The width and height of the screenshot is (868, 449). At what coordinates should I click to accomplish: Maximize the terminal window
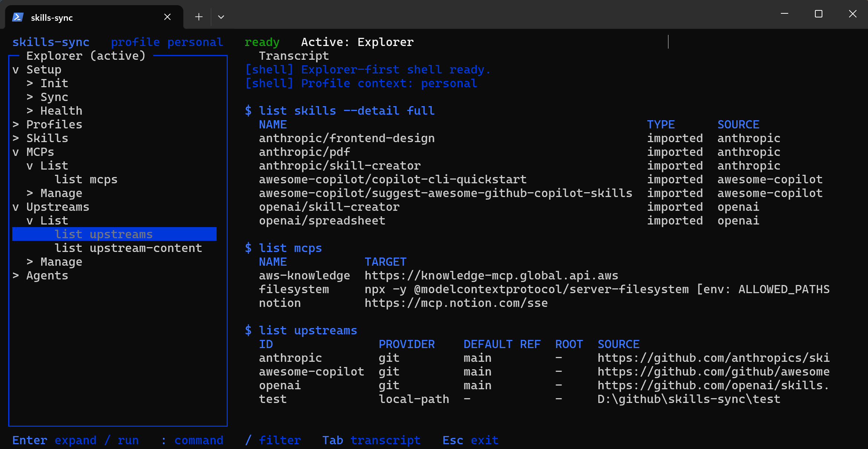coord(819,14)
